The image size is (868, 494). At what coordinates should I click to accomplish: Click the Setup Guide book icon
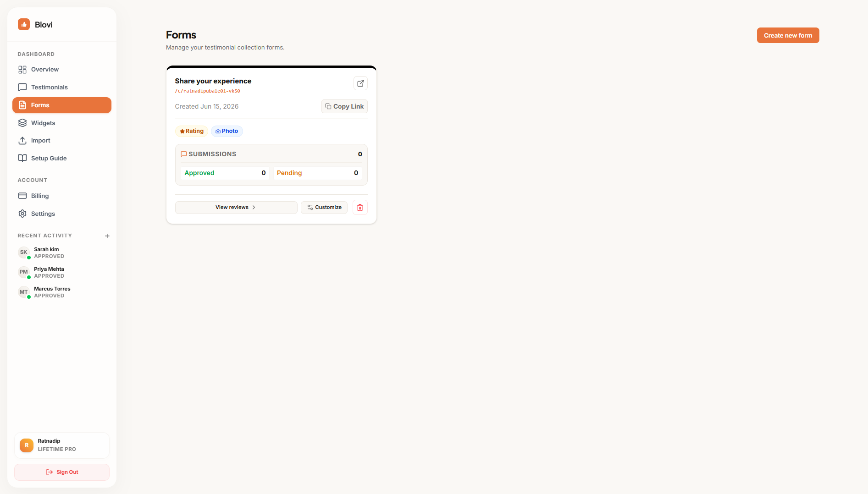point(22,158)
